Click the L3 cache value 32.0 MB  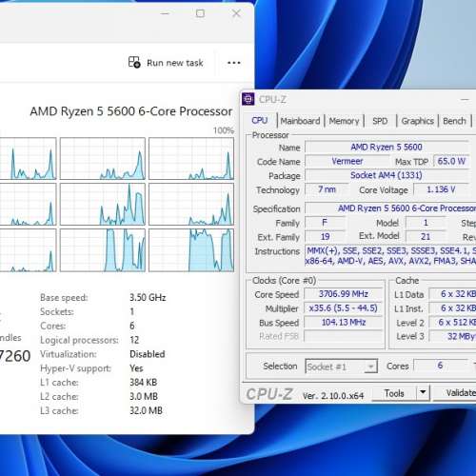pyautogui.click(x=146, y=410)
